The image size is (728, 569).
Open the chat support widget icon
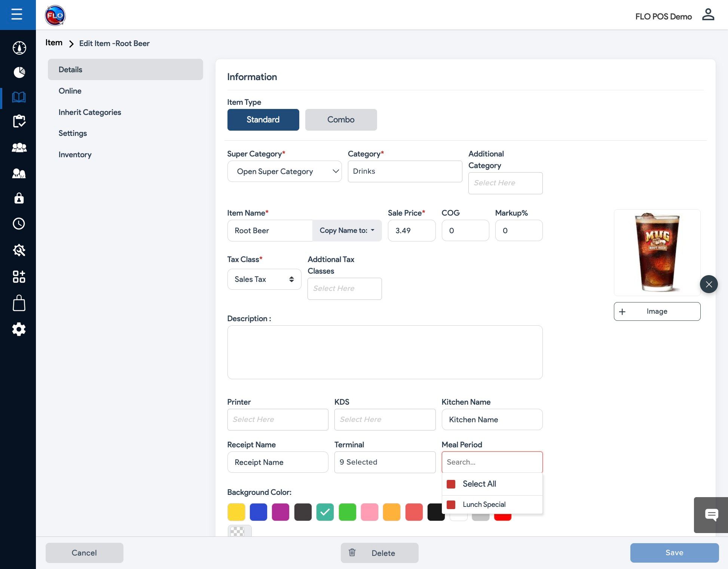pyautogui.click(x=711, y=515)
